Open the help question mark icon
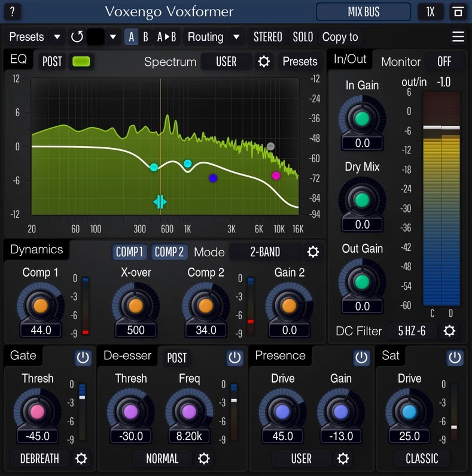The width and height of the screenshot is (472, 476). click(x=12, y=12)
